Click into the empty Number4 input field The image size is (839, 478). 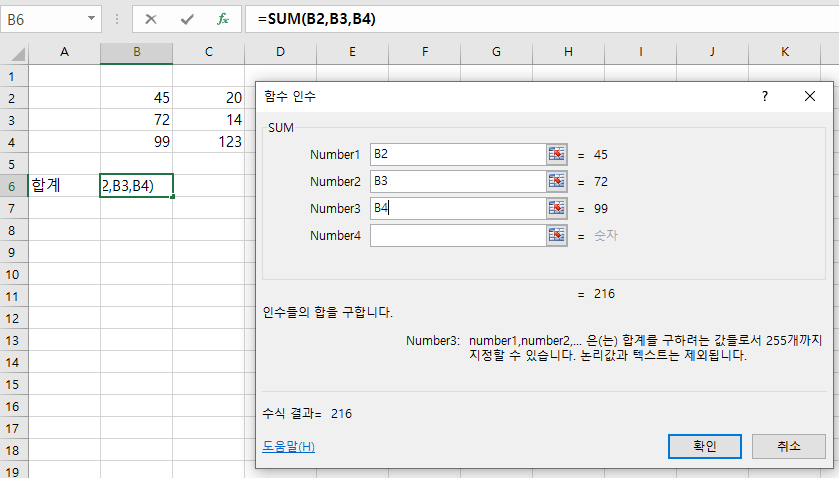pos(456,235)
